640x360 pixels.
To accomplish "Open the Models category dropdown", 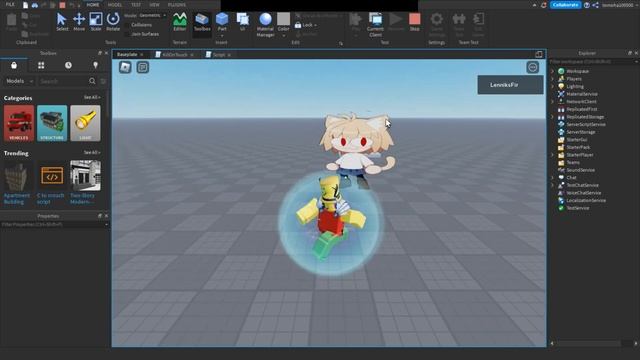I will click(x=19, y=81).
